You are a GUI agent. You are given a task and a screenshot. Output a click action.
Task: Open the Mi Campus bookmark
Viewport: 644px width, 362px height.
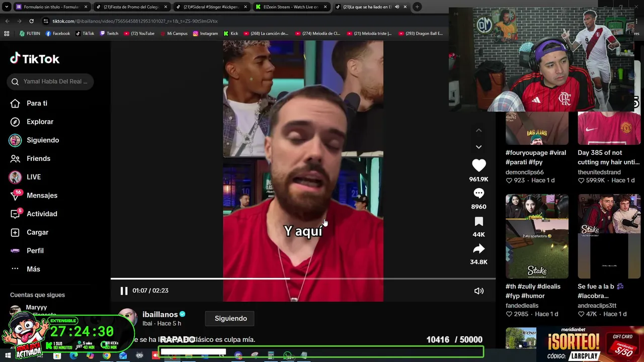pos(174,34)
